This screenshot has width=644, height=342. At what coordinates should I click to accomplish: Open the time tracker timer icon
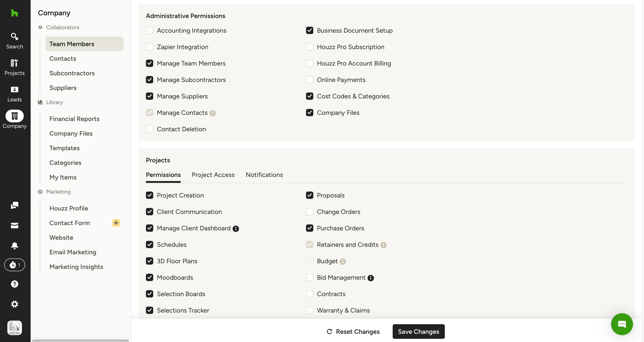(x=14, y=265)
